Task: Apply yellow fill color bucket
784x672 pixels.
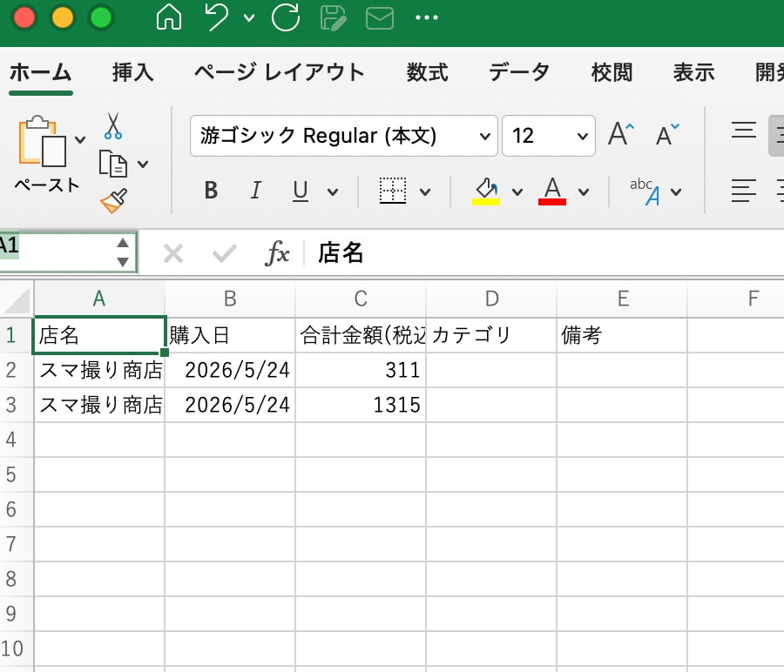Action: pos(486,192)
